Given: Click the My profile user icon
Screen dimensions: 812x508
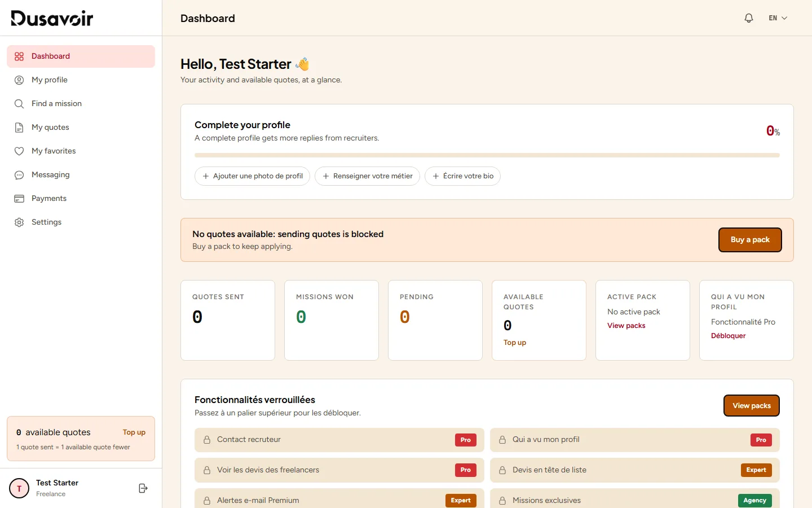Looking at the screenshot, I should [x=19, y=80].
